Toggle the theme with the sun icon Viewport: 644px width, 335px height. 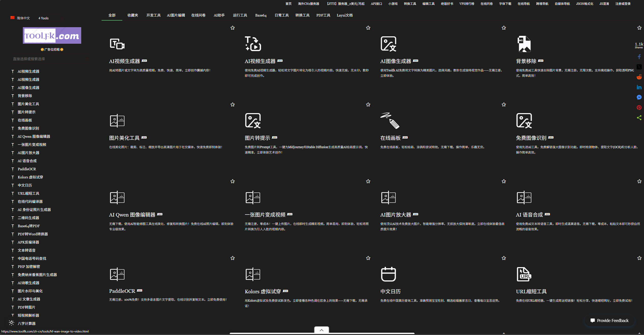(11, 323)
